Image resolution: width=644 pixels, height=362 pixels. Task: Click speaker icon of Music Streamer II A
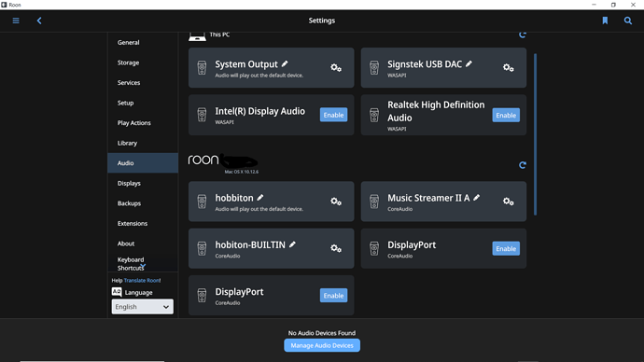(x=374, y=202)
